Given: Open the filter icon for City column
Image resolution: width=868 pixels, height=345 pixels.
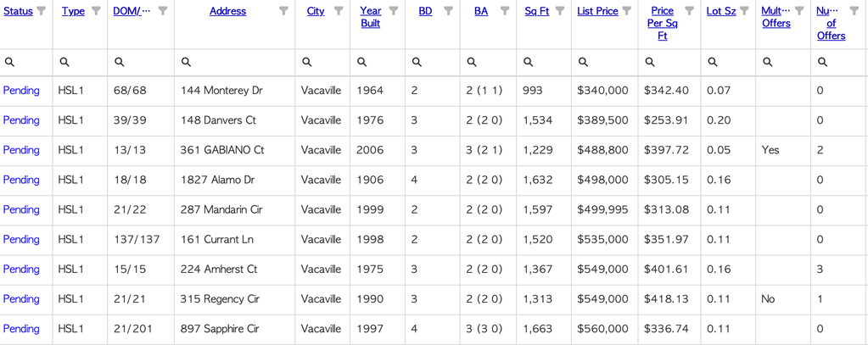Looking at the screenshot, I should [x=339, y=10].
